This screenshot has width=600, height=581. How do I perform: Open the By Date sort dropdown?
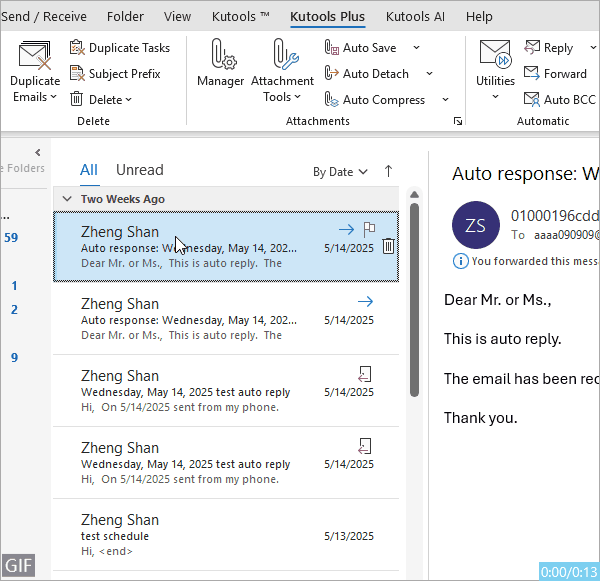[x=340, y=172]
